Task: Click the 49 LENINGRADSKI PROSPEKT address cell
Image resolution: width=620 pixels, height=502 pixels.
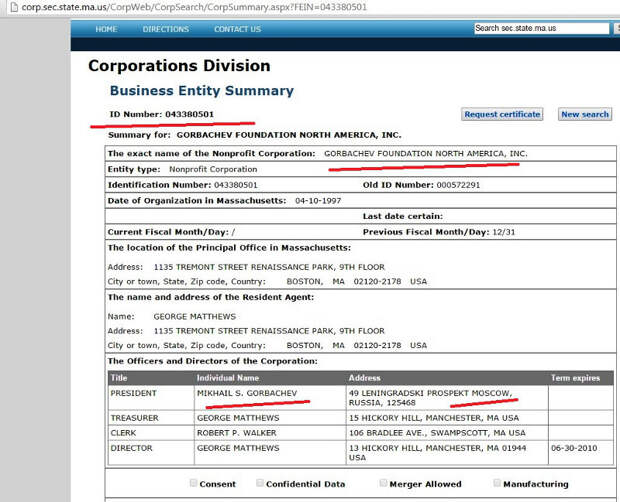Action: pyautogui.click(x=447, y=398)
